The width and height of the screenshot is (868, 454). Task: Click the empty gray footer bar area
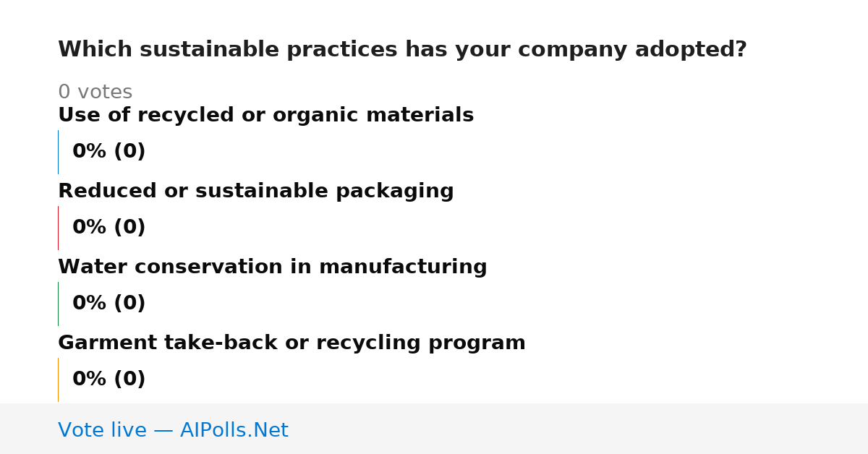tap(579, 429)
